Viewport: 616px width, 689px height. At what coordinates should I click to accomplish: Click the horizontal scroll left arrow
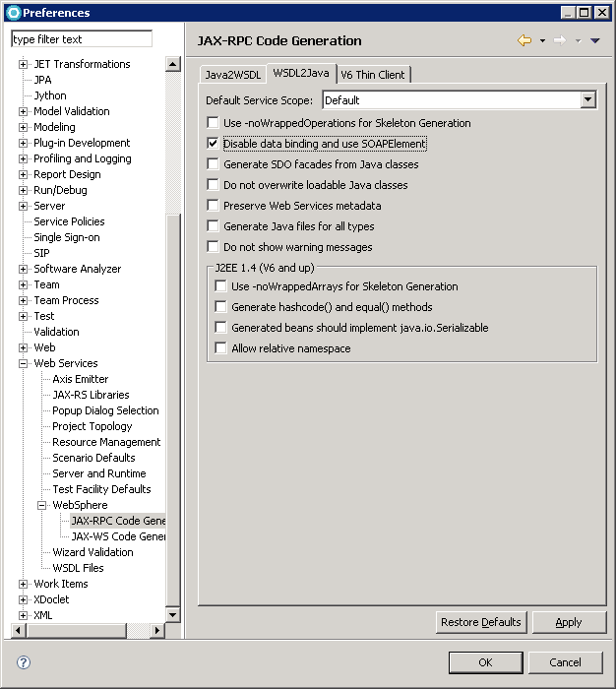coord(18,631)
